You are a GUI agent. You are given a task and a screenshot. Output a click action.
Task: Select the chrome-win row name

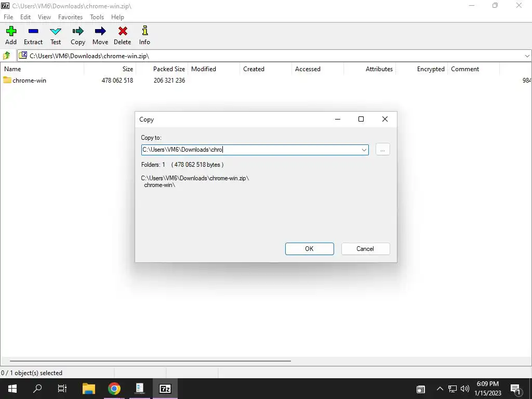(29, 81)
